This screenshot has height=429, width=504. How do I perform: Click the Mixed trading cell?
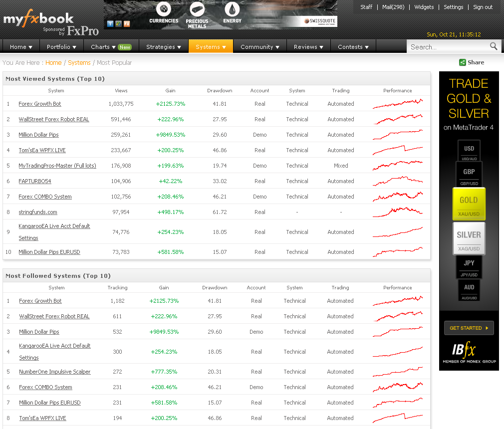(341, 166)
